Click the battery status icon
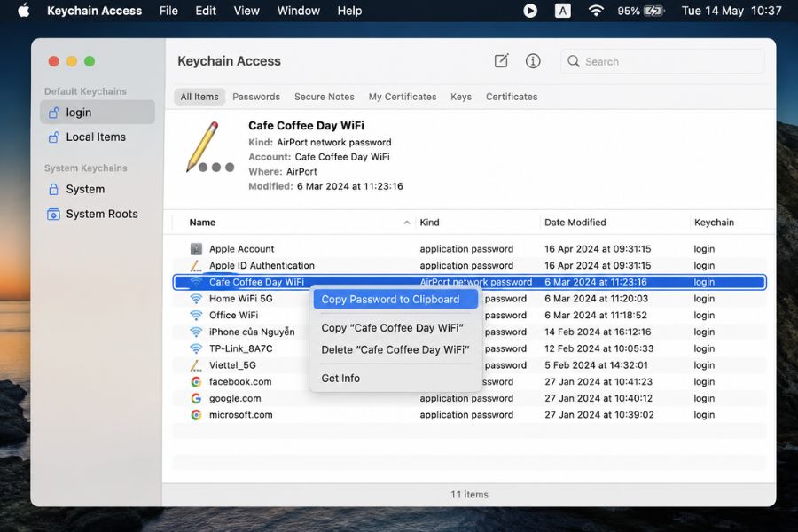This screenshot has width=798, height=532. [654, 11]
